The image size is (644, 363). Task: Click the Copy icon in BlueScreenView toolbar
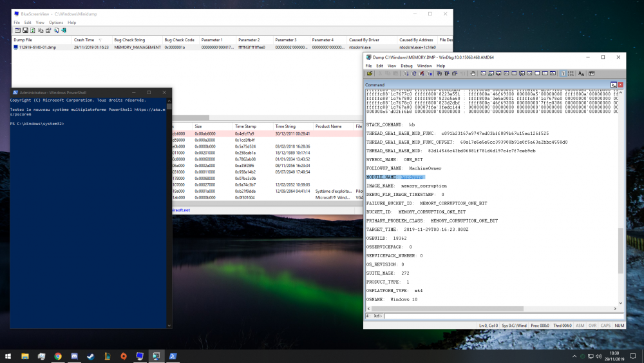click(41, 30)
